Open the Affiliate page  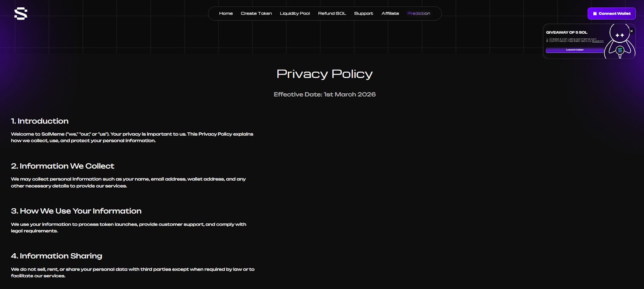390,14
